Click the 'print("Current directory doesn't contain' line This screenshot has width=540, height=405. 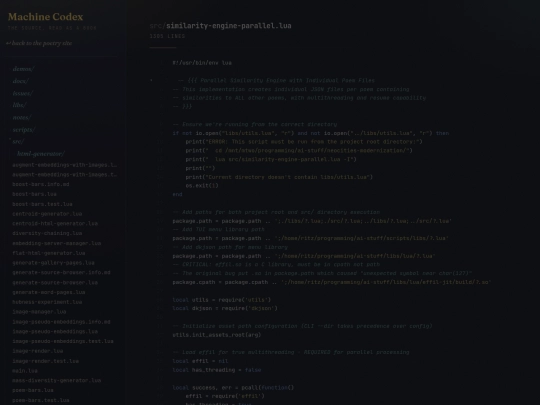tap(279, 177)
